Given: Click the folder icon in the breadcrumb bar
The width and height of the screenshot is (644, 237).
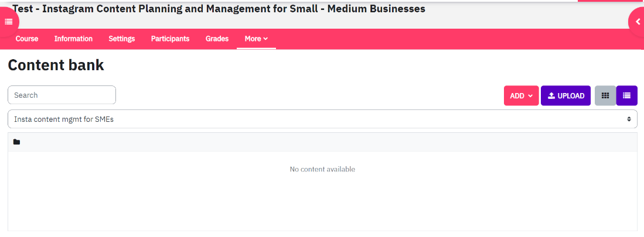Looking at the screenshot, I should pos(16,142).
